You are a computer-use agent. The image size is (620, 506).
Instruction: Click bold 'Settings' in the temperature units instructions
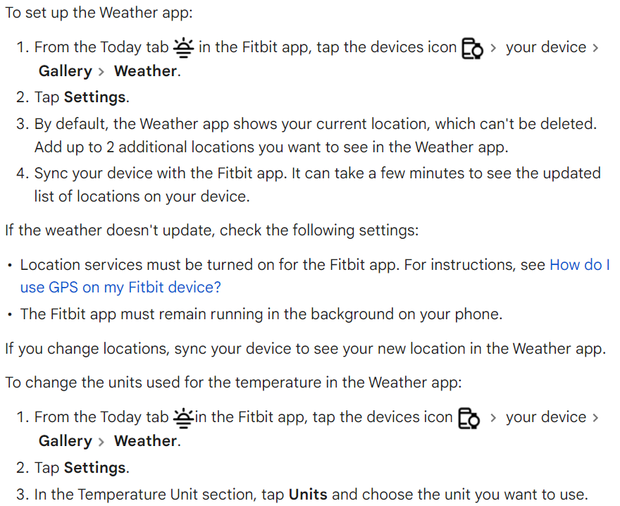tap(96, 468)
